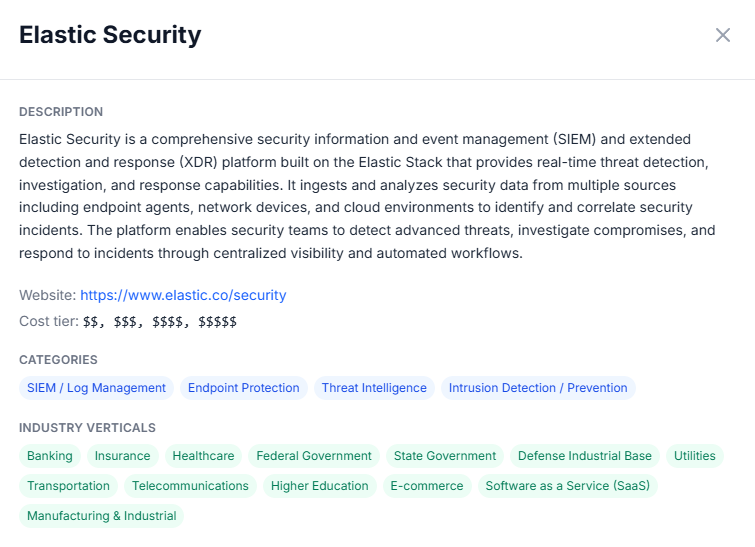The width and height of the screenshot is (755, 547).
Task: Select the Defense Industrial Base tag
Action: 585,456
